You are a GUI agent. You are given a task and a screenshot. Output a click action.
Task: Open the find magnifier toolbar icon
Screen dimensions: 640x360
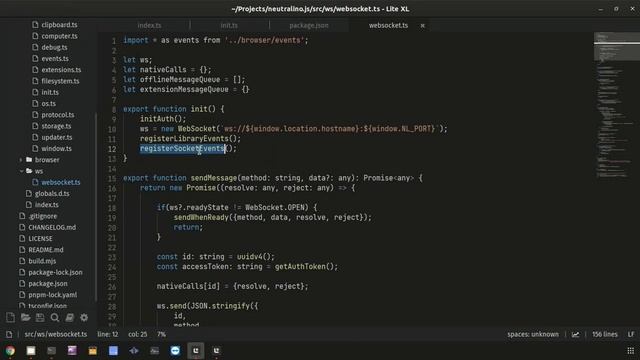[x=55, y=318]
